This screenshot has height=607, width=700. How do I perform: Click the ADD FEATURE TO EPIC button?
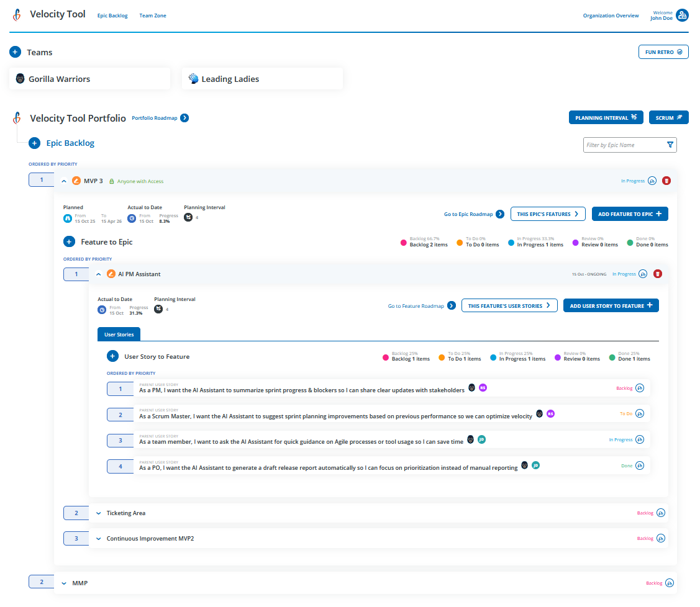point(630,214)
